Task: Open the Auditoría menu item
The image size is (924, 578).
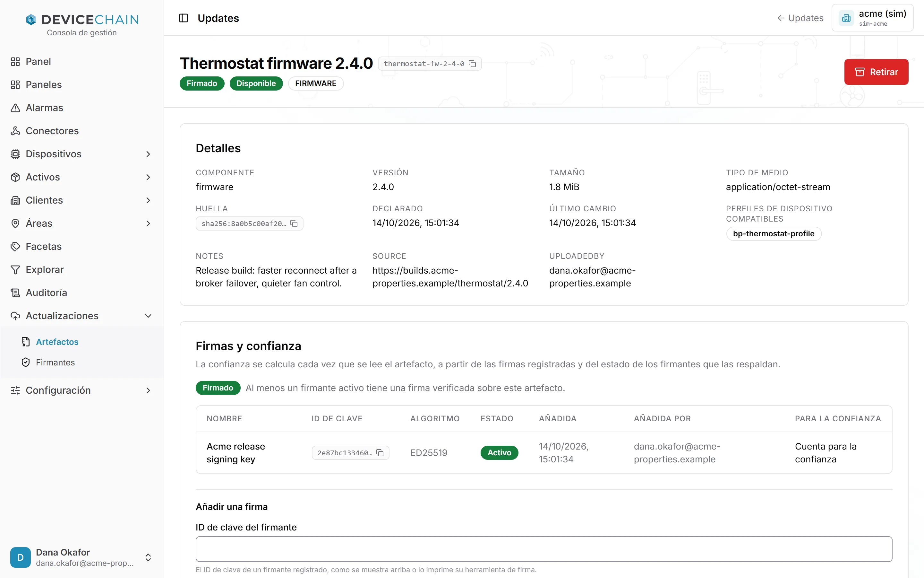Action: coord(82,293)
